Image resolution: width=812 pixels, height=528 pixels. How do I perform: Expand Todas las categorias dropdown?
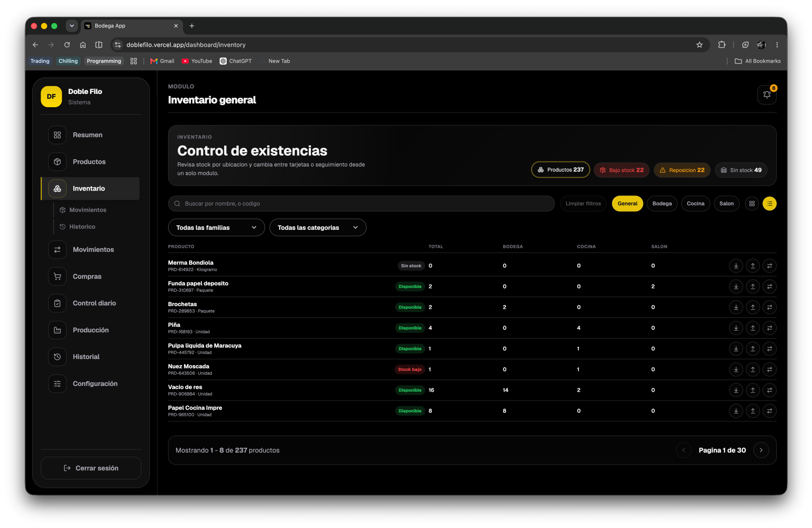pyautogui.click(x=318, y=228)
